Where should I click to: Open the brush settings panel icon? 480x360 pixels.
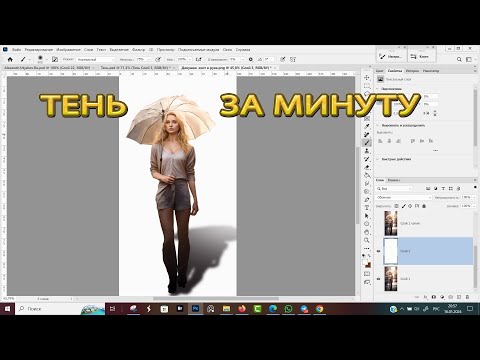pos(55,59)
